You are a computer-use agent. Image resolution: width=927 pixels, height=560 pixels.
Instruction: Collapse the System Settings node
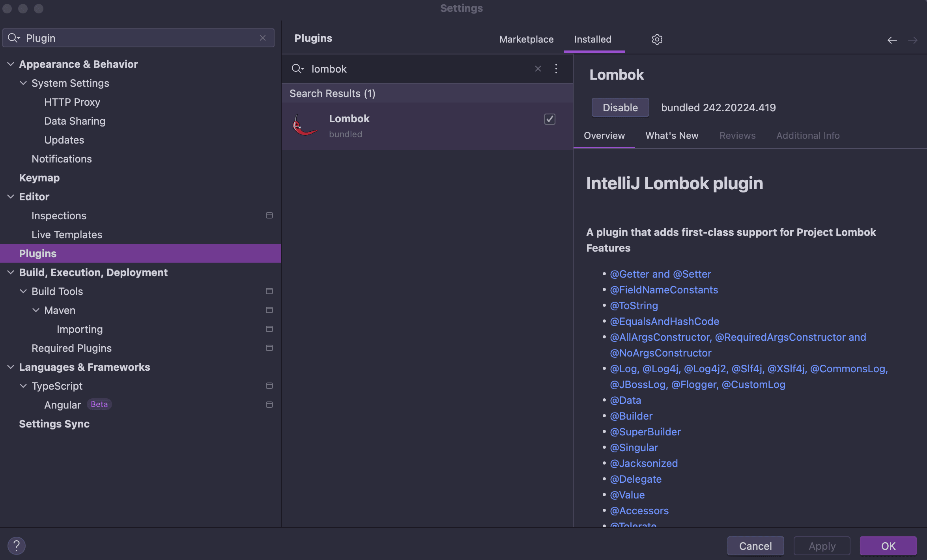(x=23, y=83)
